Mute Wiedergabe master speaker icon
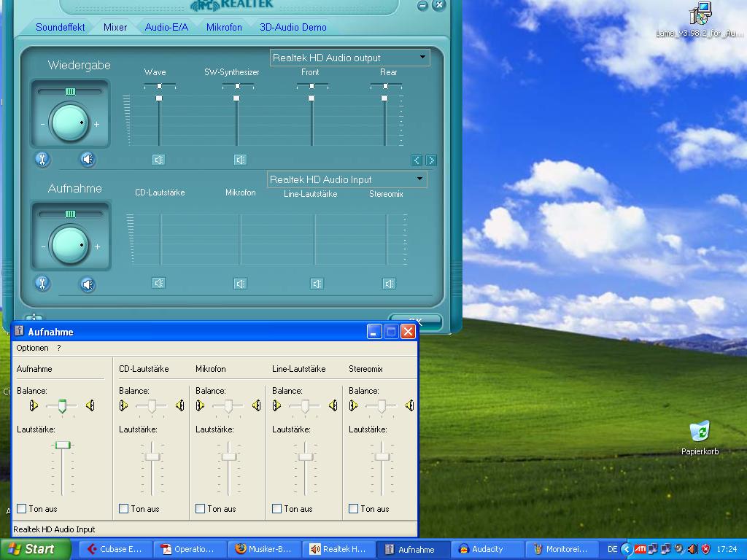747x560 pixels. point(88,159)
